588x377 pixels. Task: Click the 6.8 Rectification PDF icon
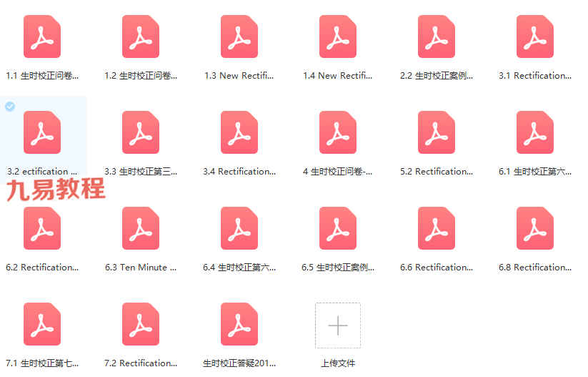tap(535, 228)
